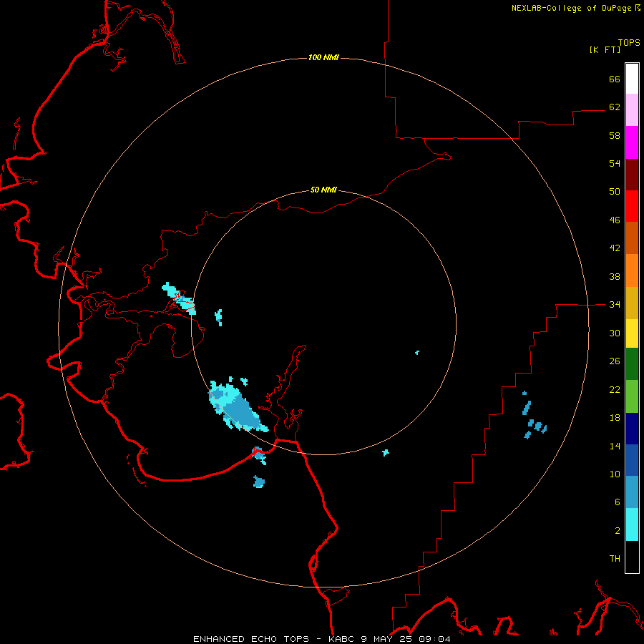
Task: Click the 10 legend value
Action: pyautogui.click(x=615, y=474)
